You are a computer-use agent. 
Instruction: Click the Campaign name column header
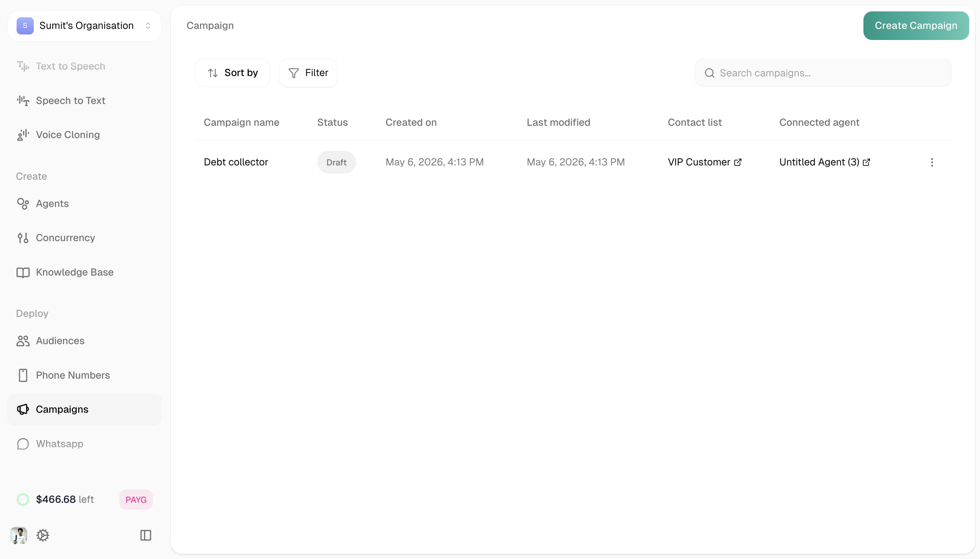(x=241, y=123)
